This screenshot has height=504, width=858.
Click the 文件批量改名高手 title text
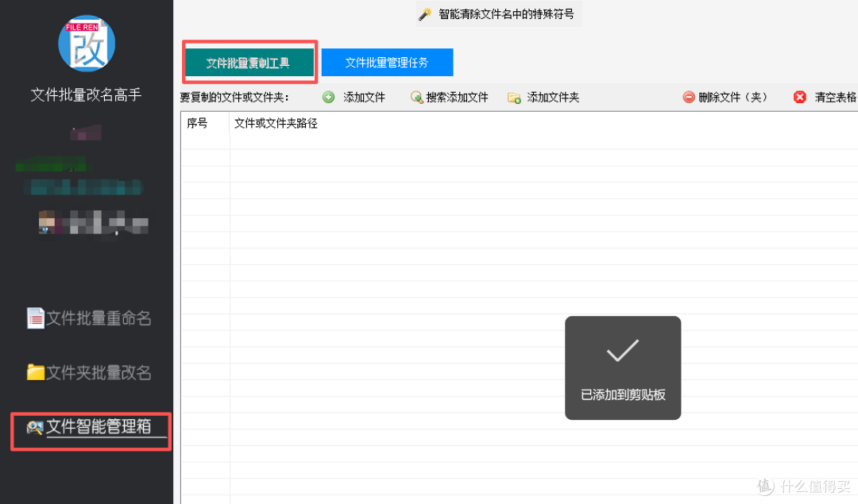tap(86, 94)
